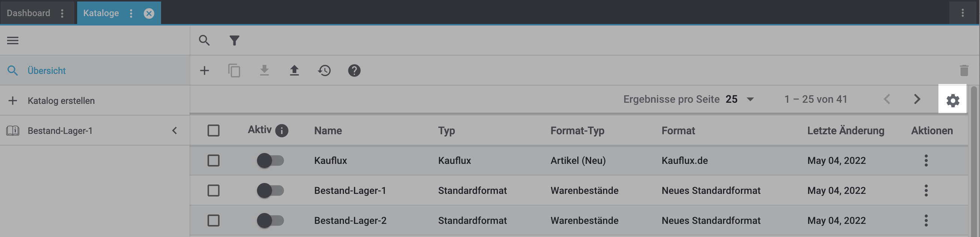Click the question mark help icon
980x237 pixels.
coord(354,70)
